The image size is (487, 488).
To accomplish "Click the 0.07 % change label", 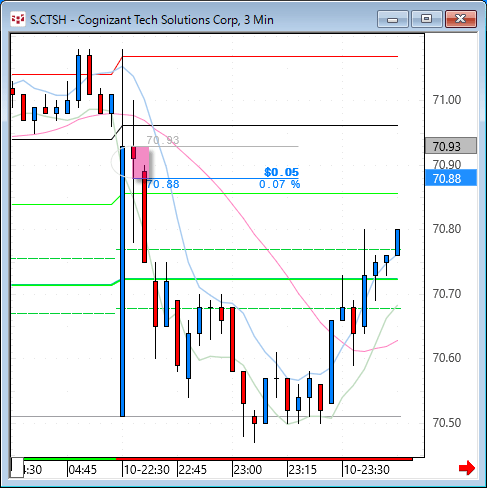I will point(279,184).
